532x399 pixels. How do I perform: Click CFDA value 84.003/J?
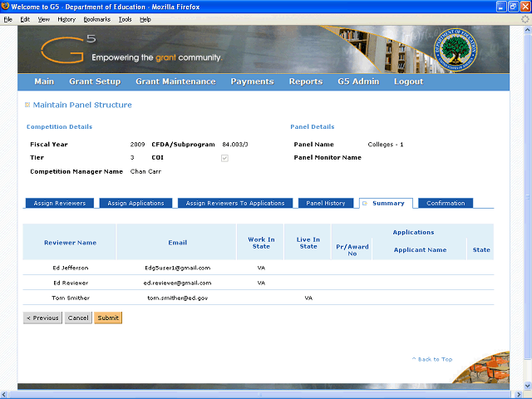[x=235, y=145]
